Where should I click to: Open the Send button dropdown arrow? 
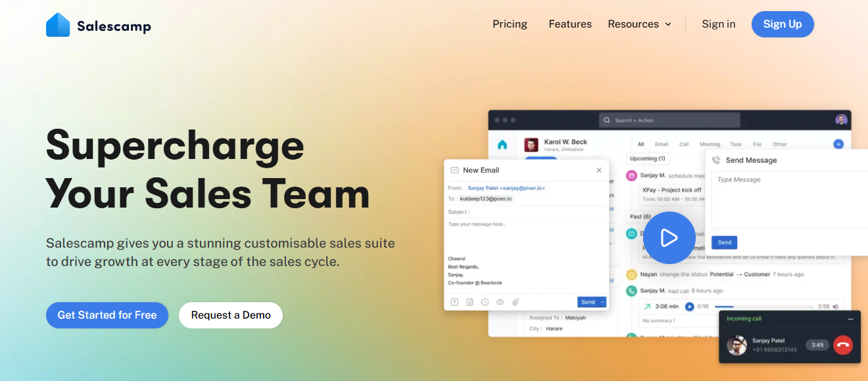603,302
